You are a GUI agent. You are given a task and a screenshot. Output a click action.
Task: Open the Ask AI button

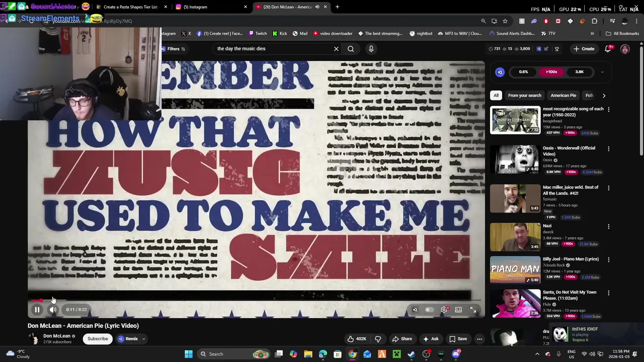[431, 339]
